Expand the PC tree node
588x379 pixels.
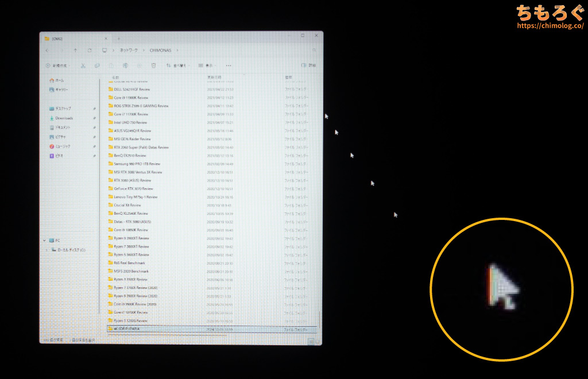(x=44, y=240)
